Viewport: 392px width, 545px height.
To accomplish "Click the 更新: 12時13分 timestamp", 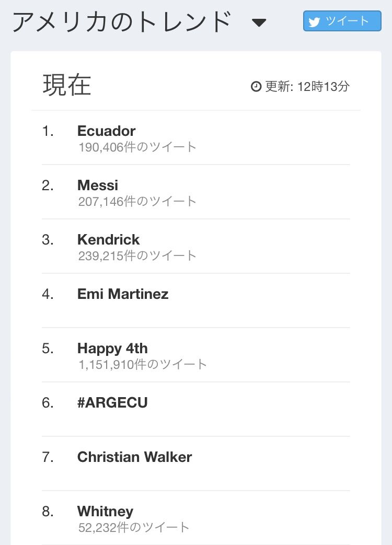I will tap(307, 86).
